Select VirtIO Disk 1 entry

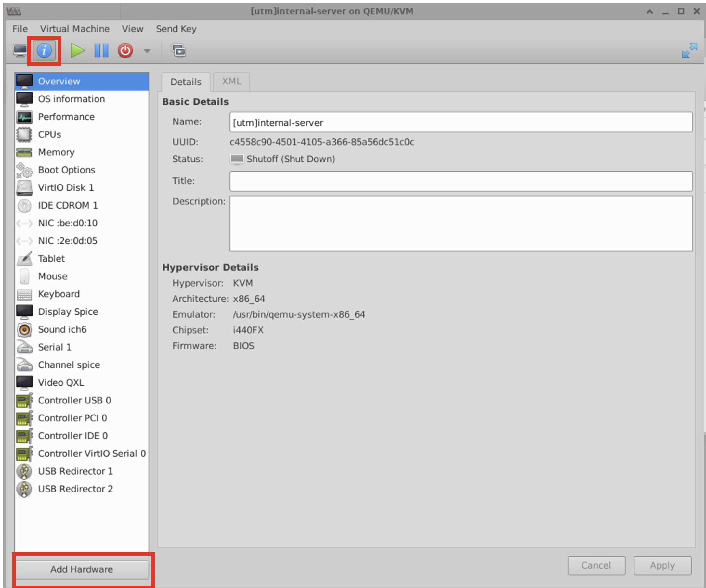pos(66,187)
